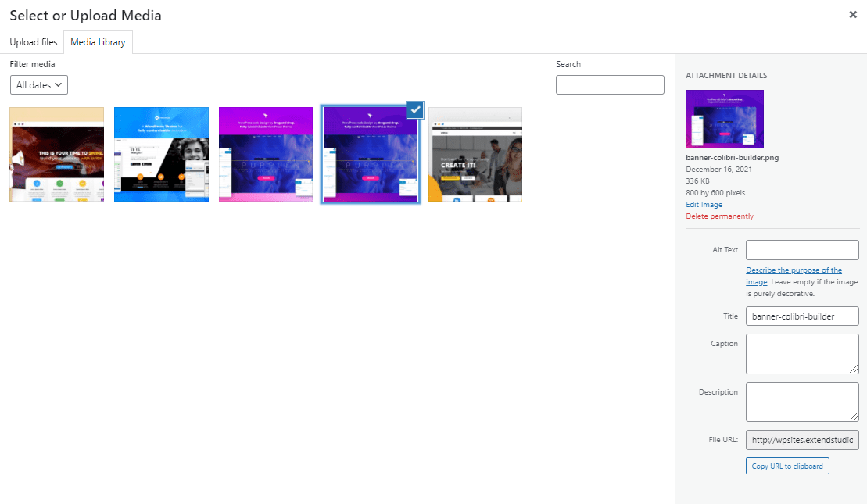Open the All dates filter dropdown
The image size is (867, 504).
[38, 84]
